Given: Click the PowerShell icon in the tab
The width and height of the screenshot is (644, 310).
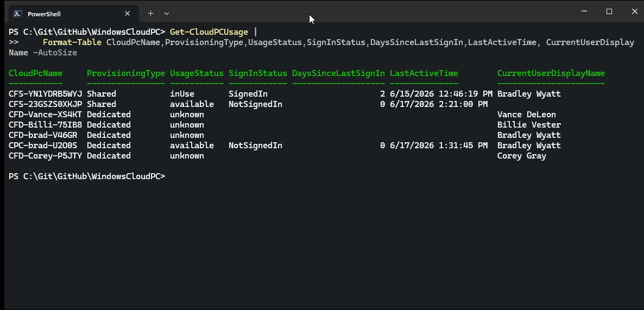Looking at the screenshot, I should [18, 14].
